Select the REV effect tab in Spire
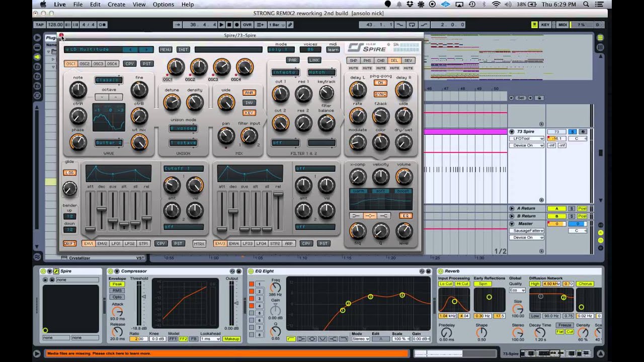 [x=408, y=61]
